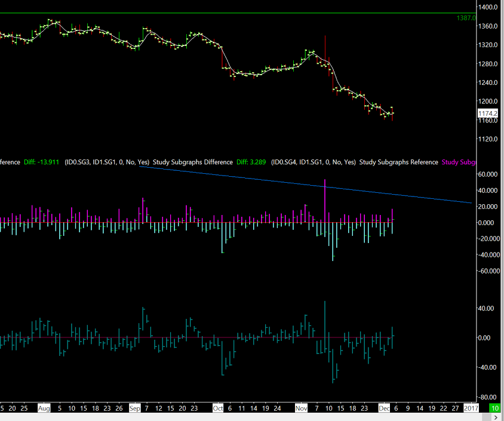Image resolution: width=504 pixels, height=421 pixels.
Task: Click the Sep month marker on the date axis
Action: tap(135, 408)
